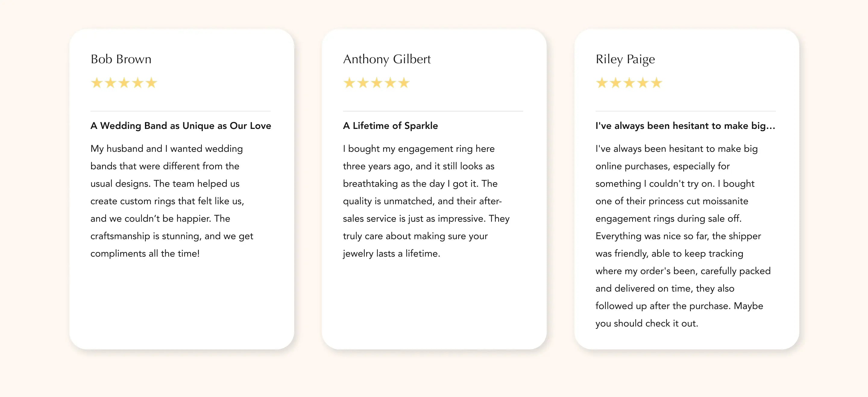The height and width of the screenshot is (397, 868).
Task: Click the fourth star in Riley Paige's rating
Action: 643,83
